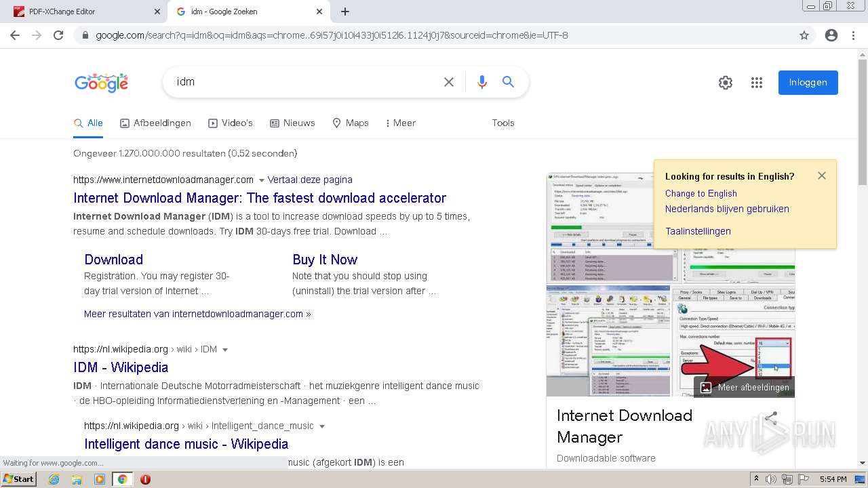
Task: Click the Meer afbeeldingen button
Action: [745, 388]
